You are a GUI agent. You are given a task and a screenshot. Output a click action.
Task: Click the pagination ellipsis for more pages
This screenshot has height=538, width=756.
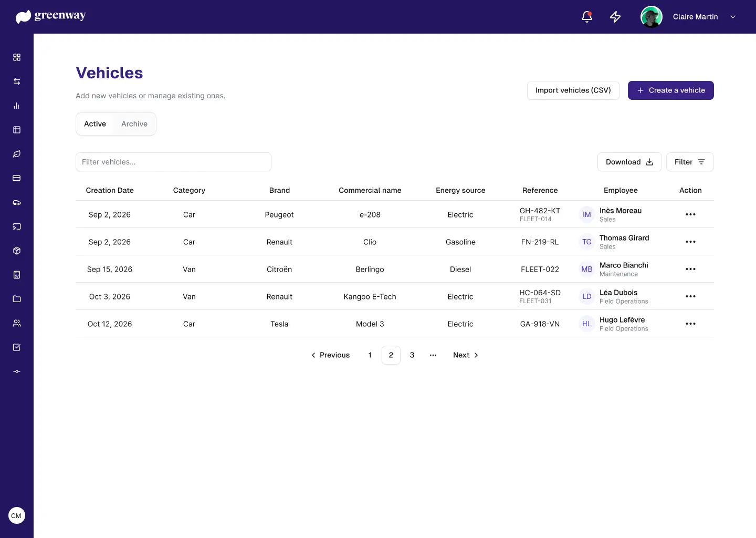[433, 355]
